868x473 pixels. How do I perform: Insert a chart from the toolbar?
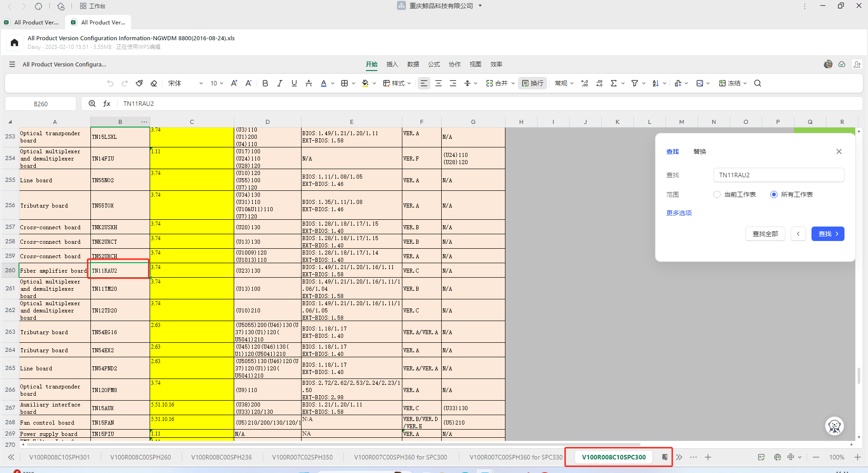coord(679,83)
